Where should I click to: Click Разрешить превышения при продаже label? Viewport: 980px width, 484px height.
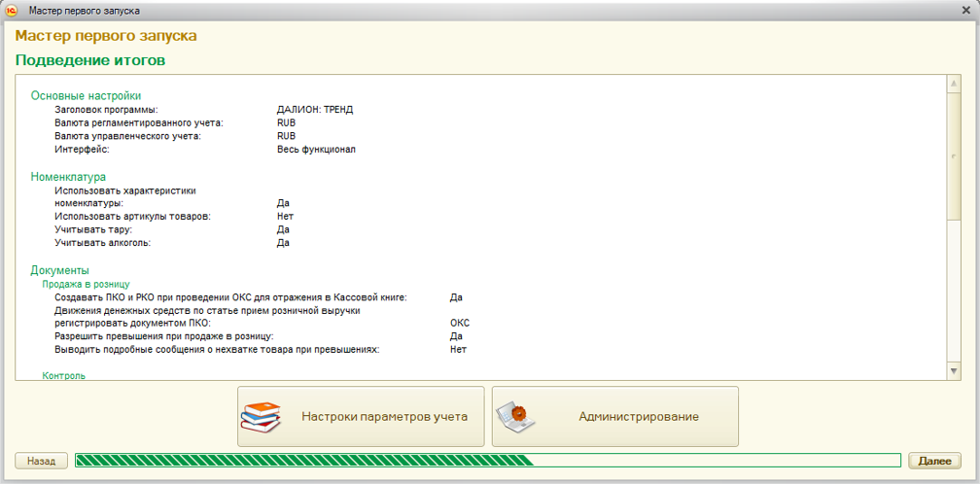pyautogui.click(x=164, y=336)
